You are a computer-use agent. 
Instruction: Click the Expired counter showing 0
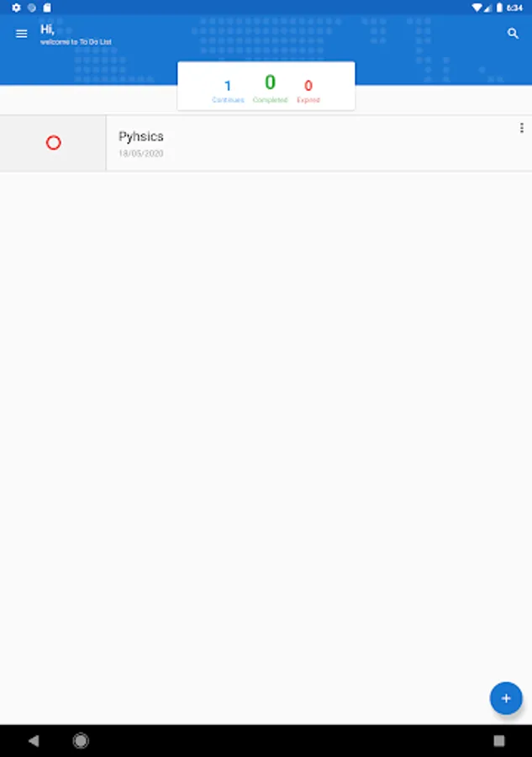pyautogui.click(x=309, y=91)
